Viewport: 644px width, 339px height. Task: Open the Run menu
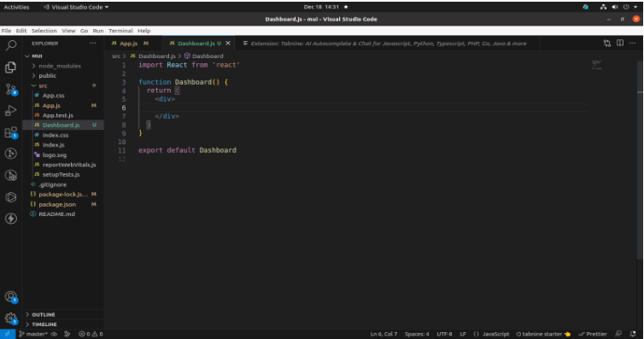click(x=98, y=31)
